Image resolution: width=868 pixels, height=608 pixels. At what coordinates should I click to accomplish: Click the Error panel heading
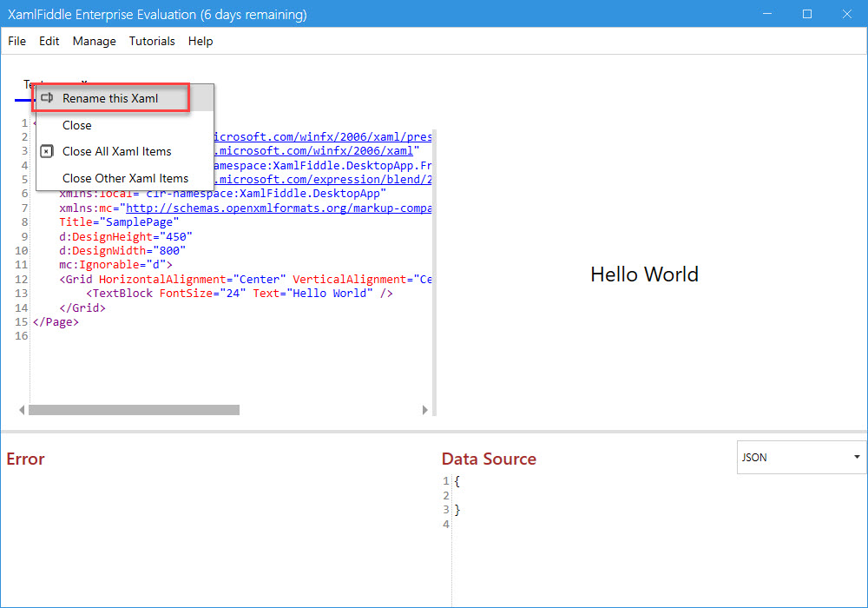[x=25, y=459]
